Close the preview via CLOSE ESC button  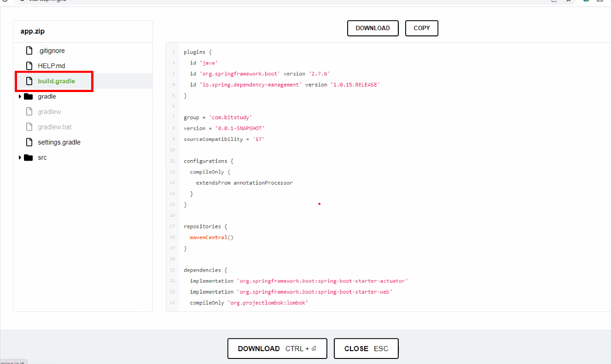pyautogui.click(x=366, y=348)
